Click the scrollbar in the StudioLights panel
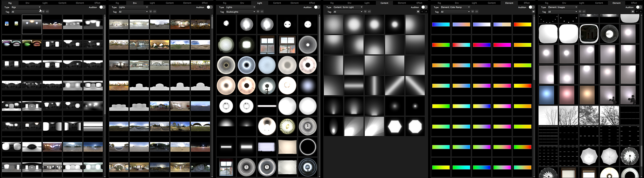Screen dimensions: 644x178 [319, 39]
